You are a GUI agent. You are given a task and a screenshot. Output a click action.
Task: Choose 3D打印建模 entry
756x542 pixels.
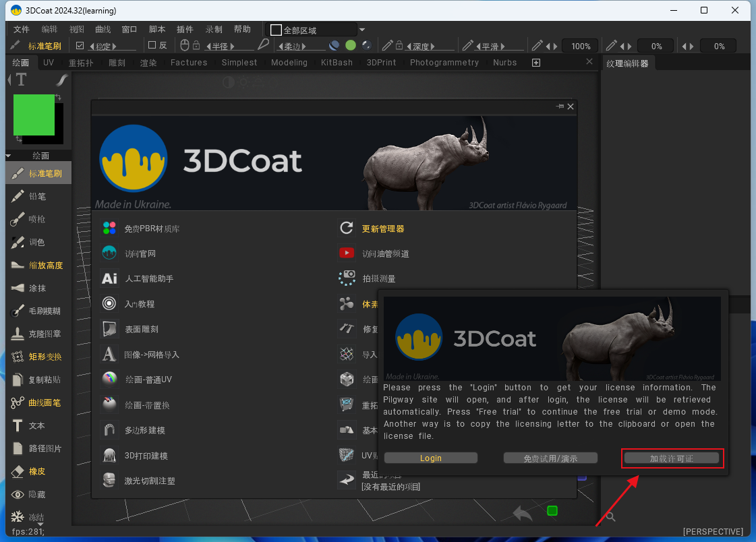[135, 456]
